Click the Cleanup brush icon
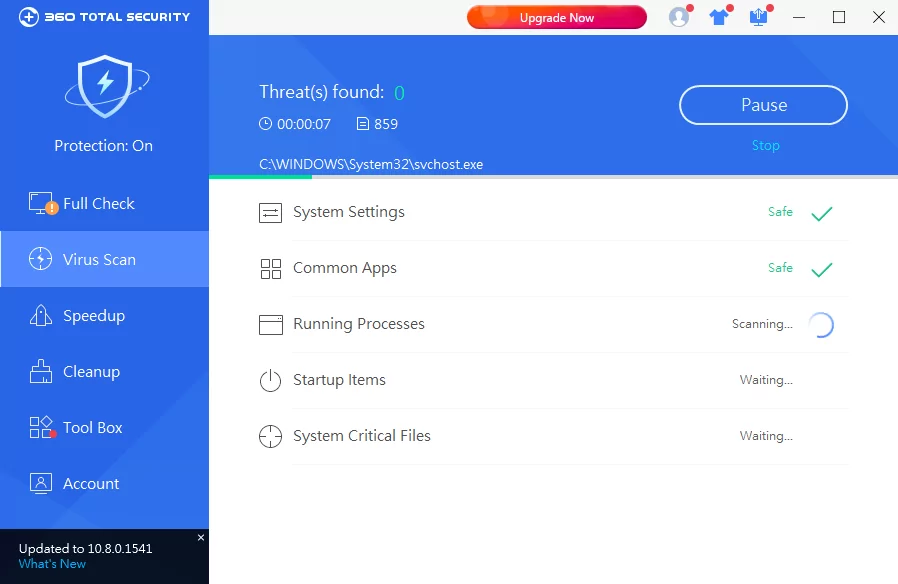 click(x=41, y=371)
